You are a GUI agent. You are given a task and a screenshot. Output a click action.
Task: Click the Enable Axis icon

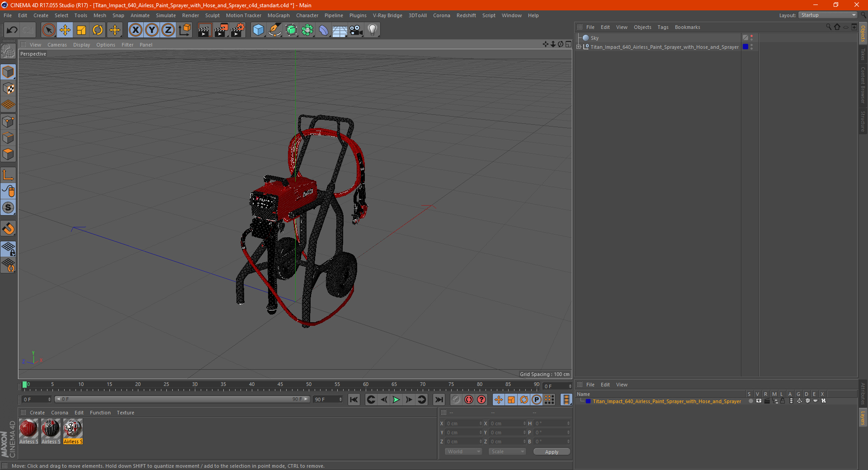coord(8,175)
